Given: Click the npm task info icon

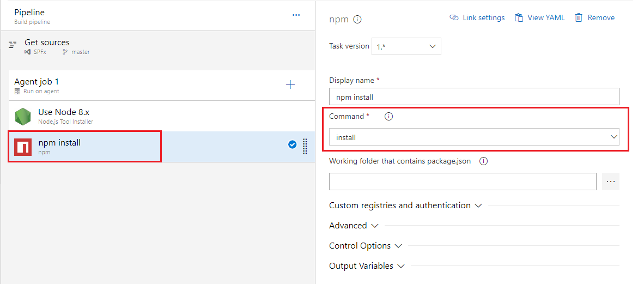Looking at the screenshot, I should [357, 20].
